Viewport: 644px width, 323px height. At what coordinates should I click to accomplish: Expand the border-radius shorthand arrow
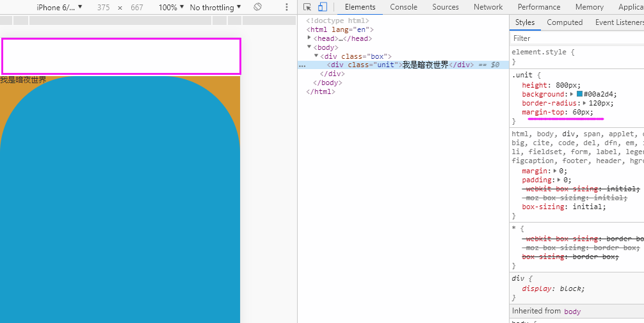tap(585, 103)
